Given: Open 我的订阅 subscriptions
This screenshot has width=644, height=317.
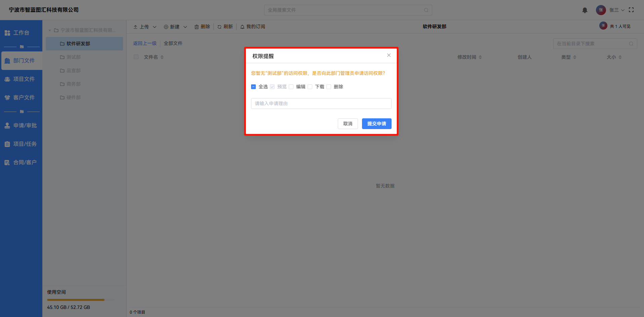Looking at the screenshot, I should 252,27.
